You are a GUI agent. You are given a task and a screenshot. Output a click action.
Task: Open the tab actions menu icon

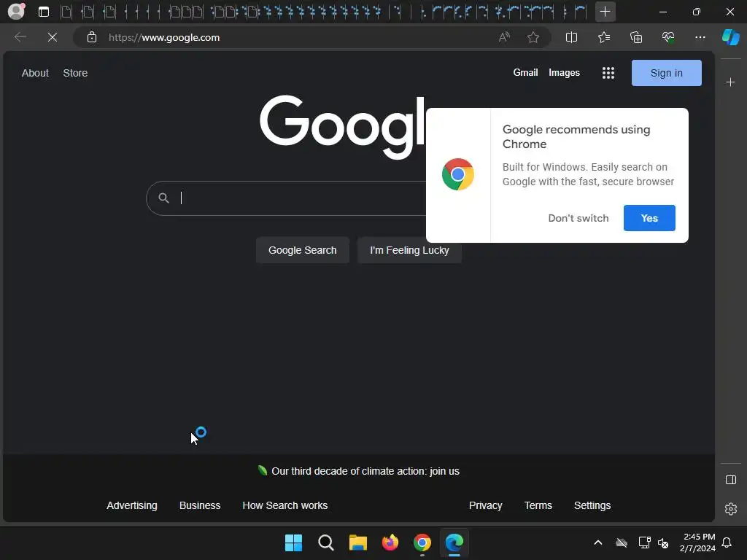(x=44, y=12)
